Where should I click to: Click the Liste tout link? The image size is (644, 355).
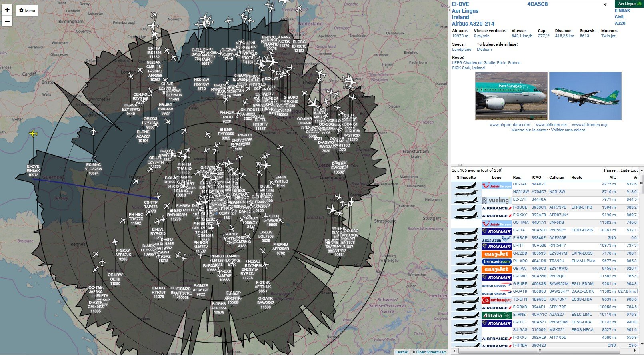coord(629,170)
